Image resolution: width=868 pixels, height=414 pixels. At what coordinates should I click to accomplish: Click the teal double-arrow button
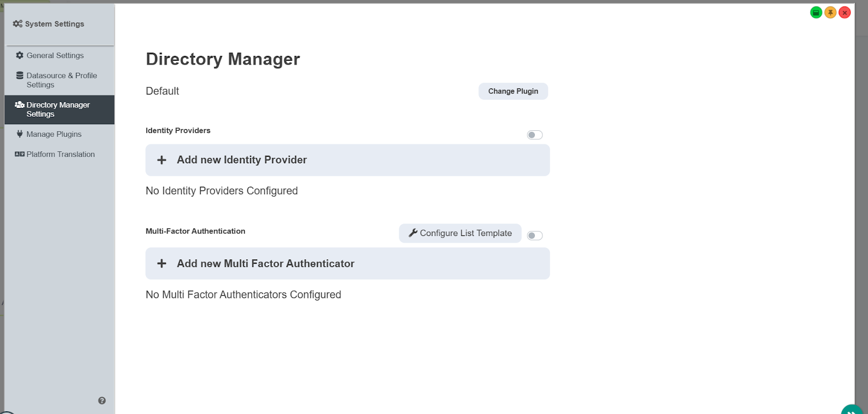click(852, 410)
